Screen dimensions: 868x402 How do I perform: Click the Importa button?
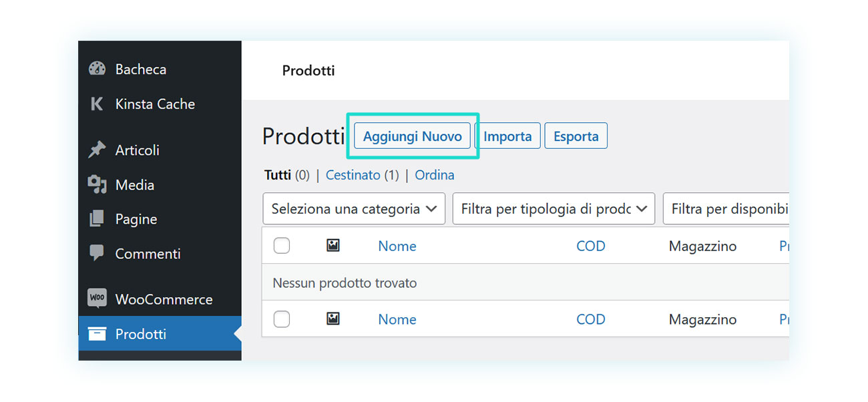[507, 136]
